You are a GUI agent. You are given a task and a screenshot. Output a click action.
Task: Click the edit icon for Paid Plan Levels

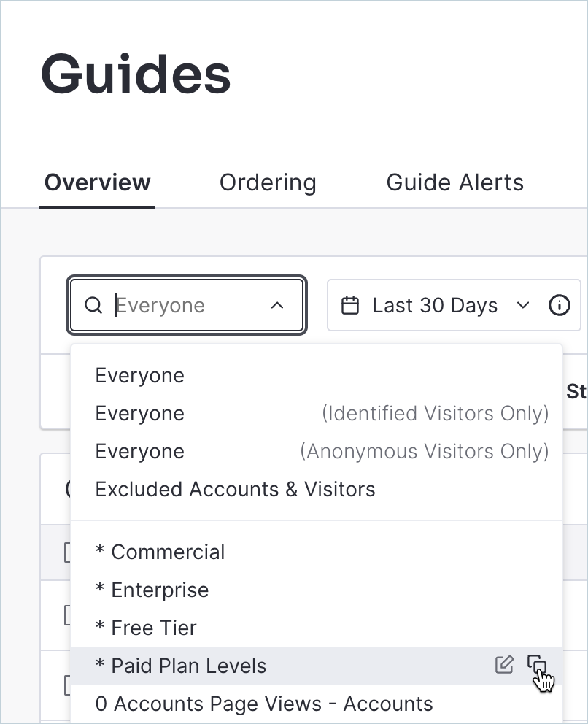(504, 665)
